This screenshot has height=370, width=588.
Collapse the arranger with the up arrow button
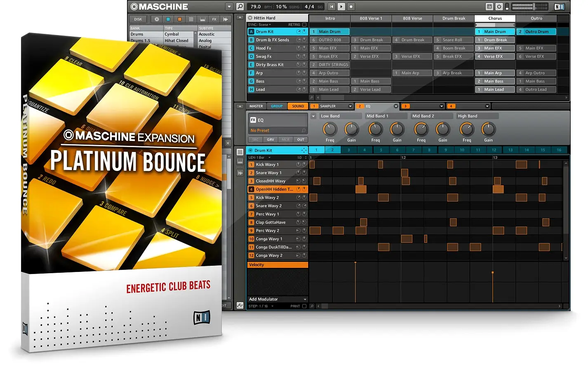(240, 18)
